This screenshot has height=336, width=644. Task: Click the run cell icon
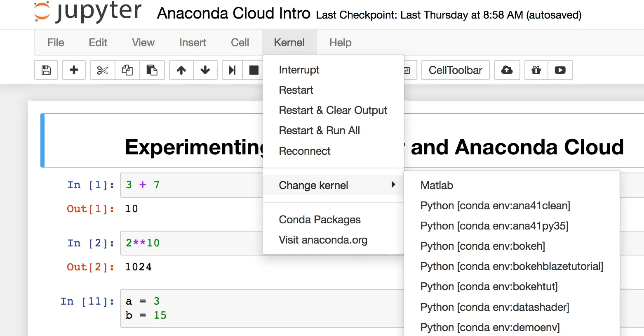coord(233,70)
